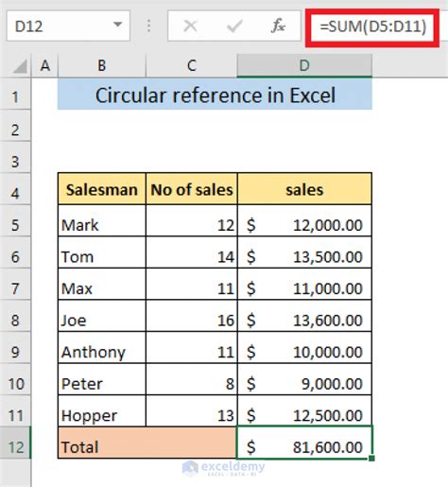Viewport: 448px width, 487px height.
Task: Select column D header
Action: 304,65
